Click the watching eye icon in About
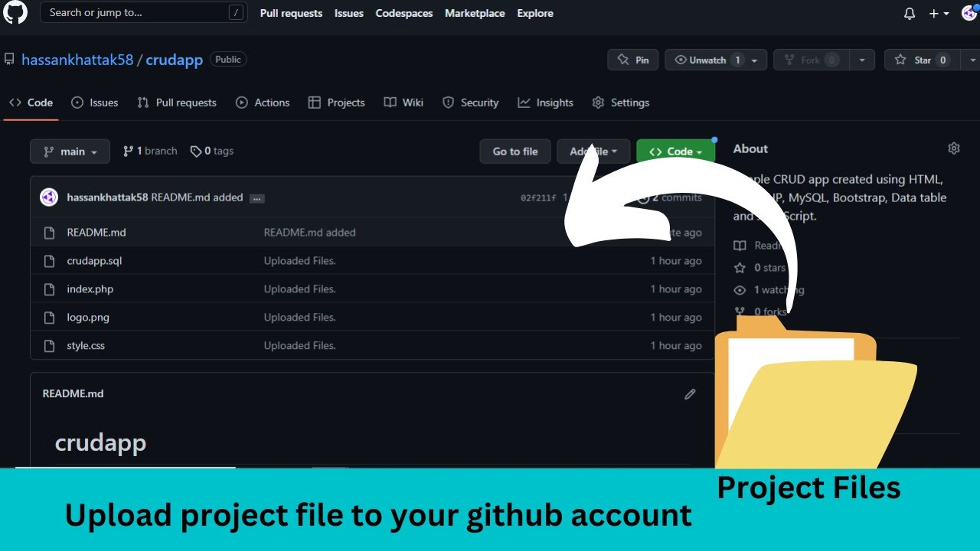 [740, 290]
